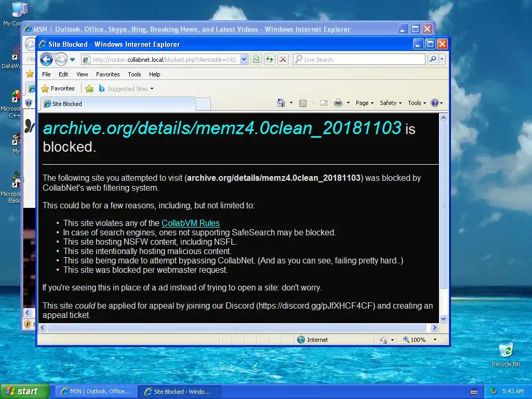Open the File menu

coord(46,74)
